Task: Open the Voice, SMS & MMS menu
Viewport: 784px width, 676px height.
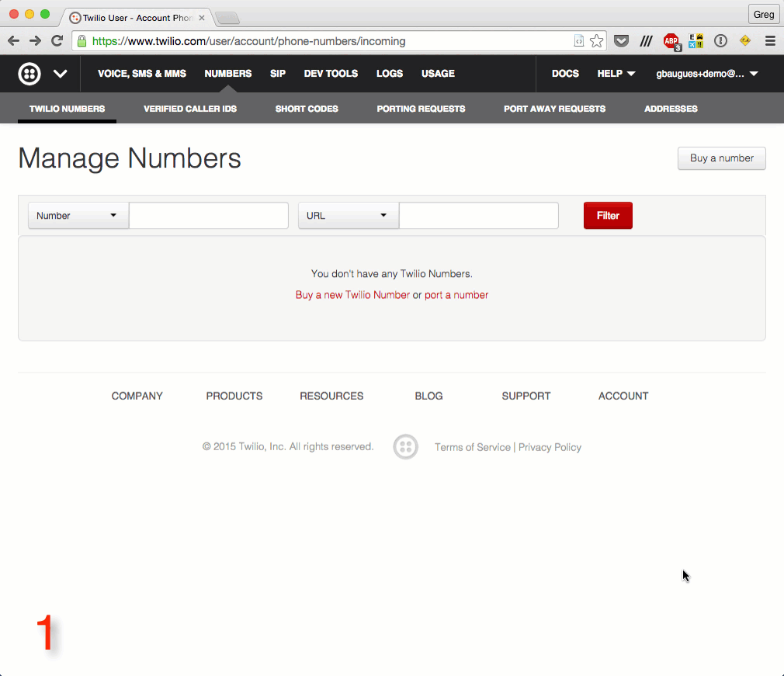Action: (x=142, y=74)
